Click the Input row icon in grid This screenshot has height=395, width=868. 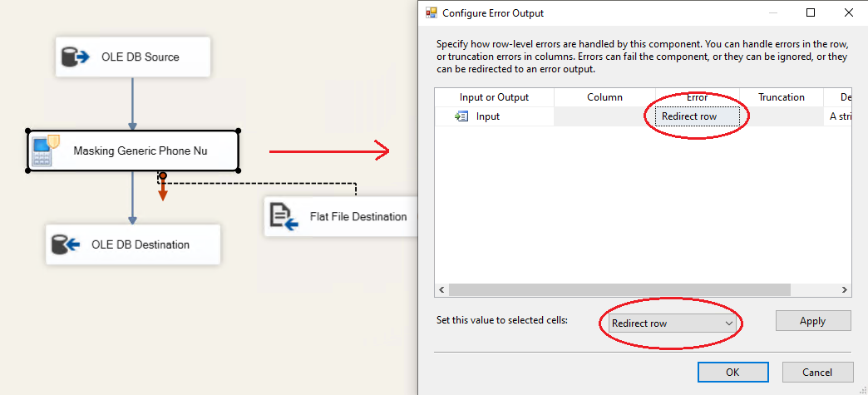point(461,116)
